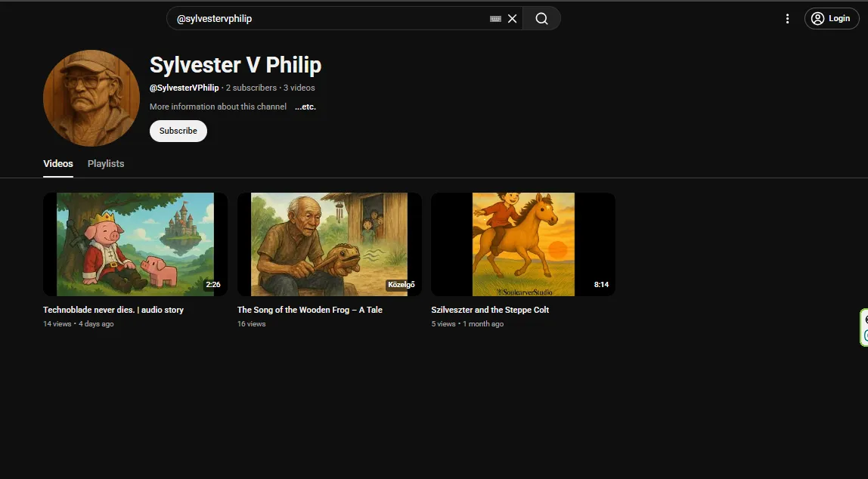Click the Sylvester V Philip channel name
Screen dimensions: 868x479
point(235,65)
